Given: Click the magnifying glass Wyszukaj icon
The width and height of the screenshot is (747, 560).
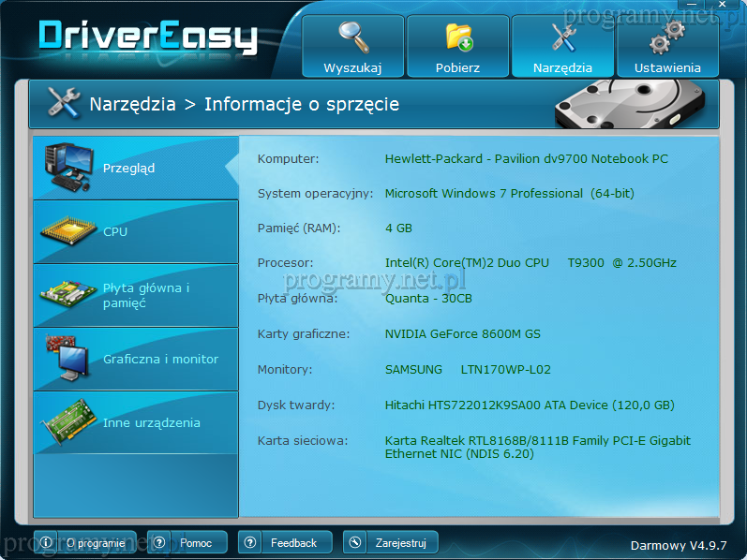Looking at the screenshot, I should (x=353, y=37).
